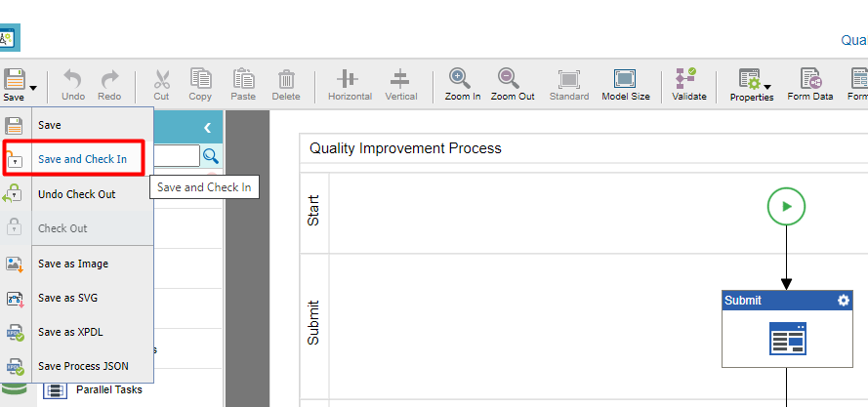This screenshot has height=407, width=868.
Task: Click the Copy toolbar icon
Action: pos(200,80)
